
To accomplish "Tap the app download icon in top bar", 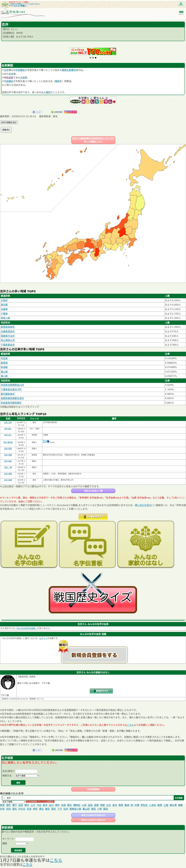I will click(181, 4).
